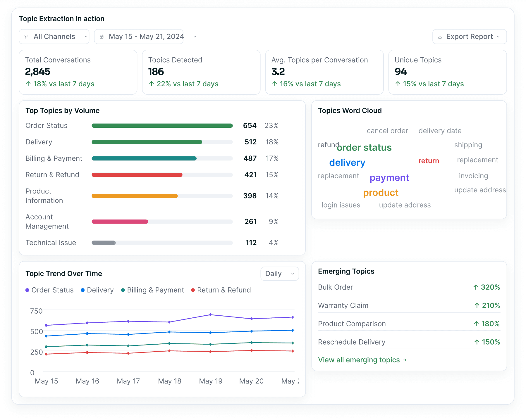Click the Topics Detected 186 card

tap(201, 72)
